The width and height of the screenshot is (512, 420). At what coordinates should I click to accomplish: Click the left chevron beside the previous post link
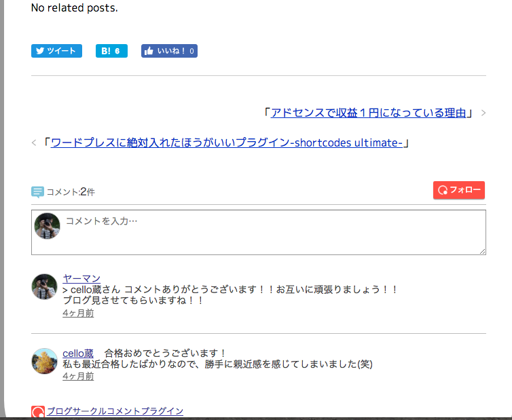pyautogui.click(x=35, y=143)
